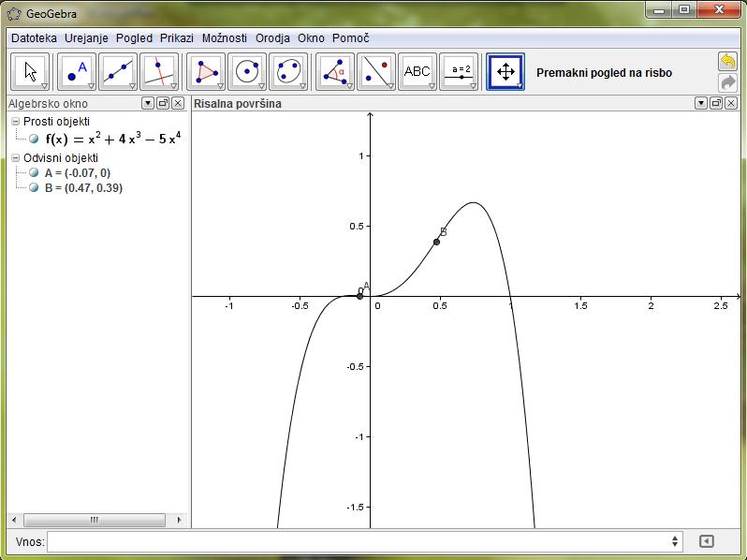
Task: Close the Algebrsko okno panel
Action: coord(178,103)
